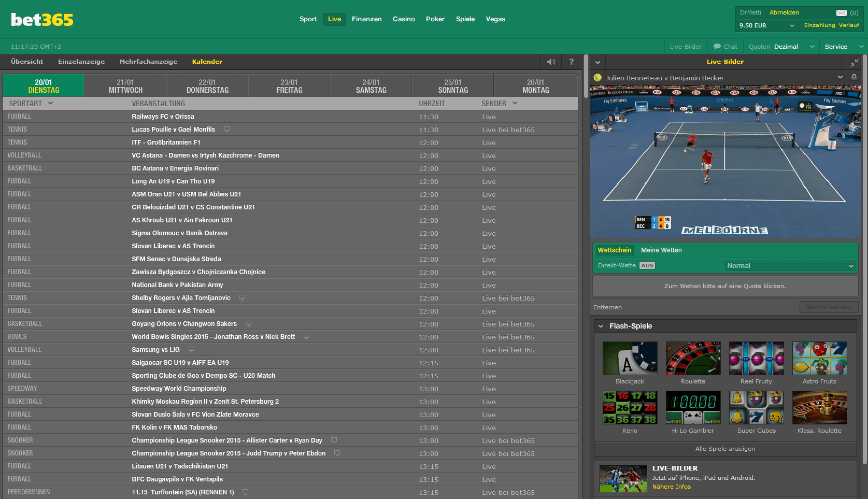Click the Melbourne tennis live video
868x499 pixels.
725,162
